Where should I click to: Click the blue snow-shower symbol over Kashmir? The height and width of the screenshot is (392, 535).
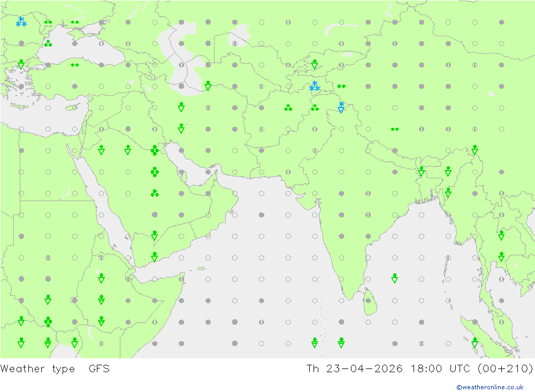pos(341,107)
